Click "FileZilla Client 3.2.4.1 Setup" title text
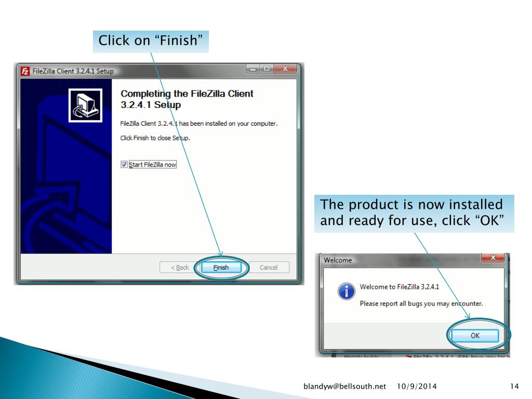The image size is (532, 399). [x=73, y=71]
